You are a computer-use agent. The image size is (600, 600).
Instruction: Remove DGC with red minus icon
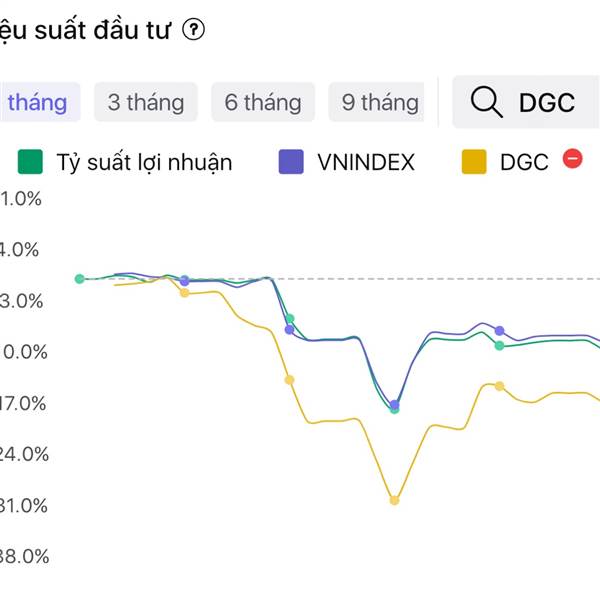pyautogui.click(x=572, y=159)
